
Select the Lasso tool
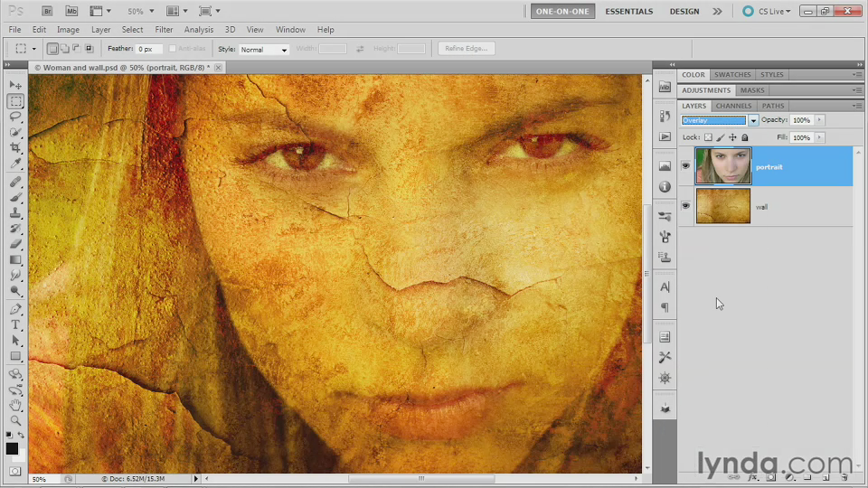pyautogui.click(x=15, y=117)
